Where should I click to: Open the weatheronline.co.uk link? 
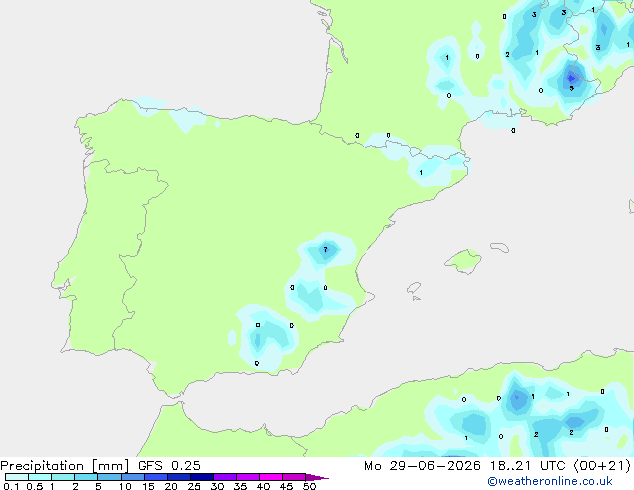(x=550, y=481)
